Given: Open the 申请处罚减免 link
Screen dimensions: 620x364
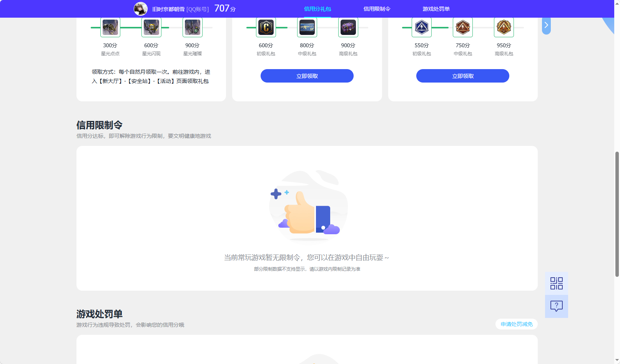Looking at the screenshot, I should point(516,324).
